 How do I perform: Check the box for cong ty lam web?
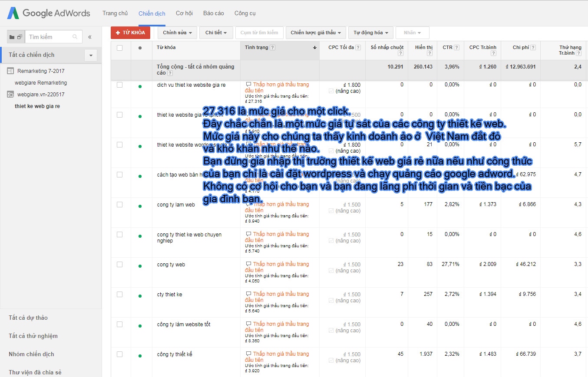point(120,205)
